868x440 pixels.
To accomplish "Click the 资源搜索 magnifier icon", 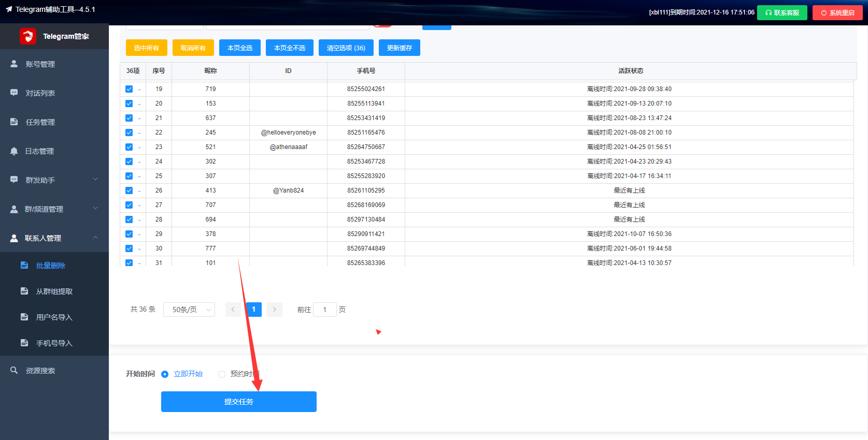I will tap(14, 370).
